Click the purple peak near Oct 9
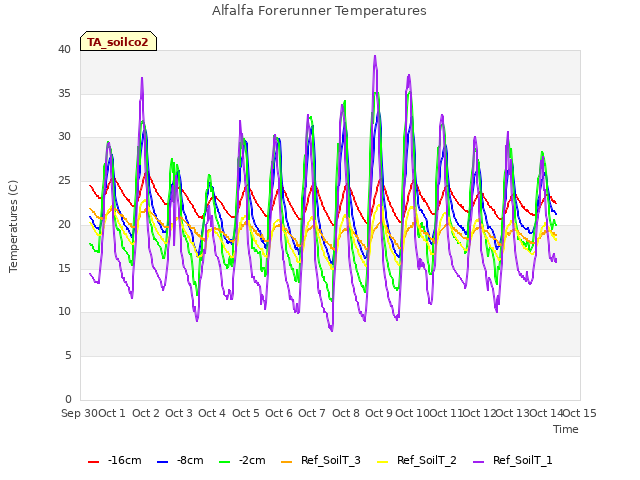Image resolution: width=640 pixels, height=480 pixels. 375,56
